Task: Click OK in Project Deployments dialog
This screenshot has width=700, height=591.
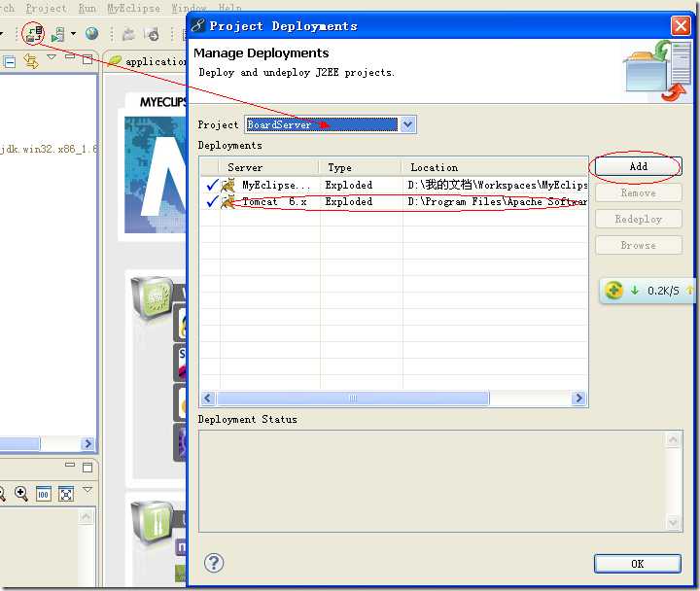Action: [638, 564]
